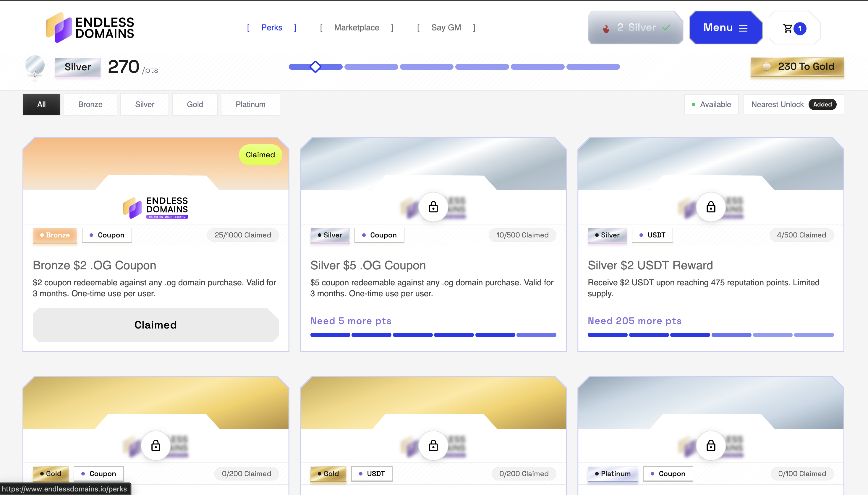Filter perks by Bronze tier
The width and height of the screenshot is (868, 495).
coord(90,104)
